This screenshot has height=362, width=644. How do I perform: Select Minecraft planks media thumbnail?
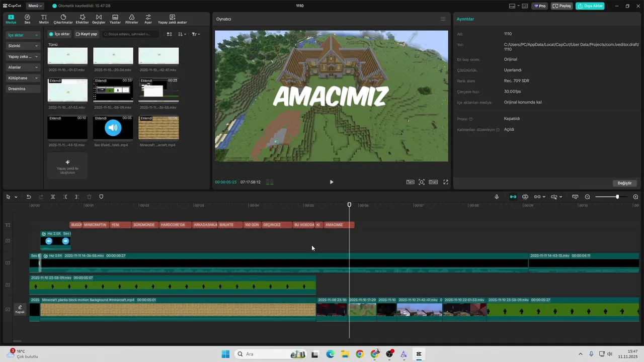click(x=158, y=128)
